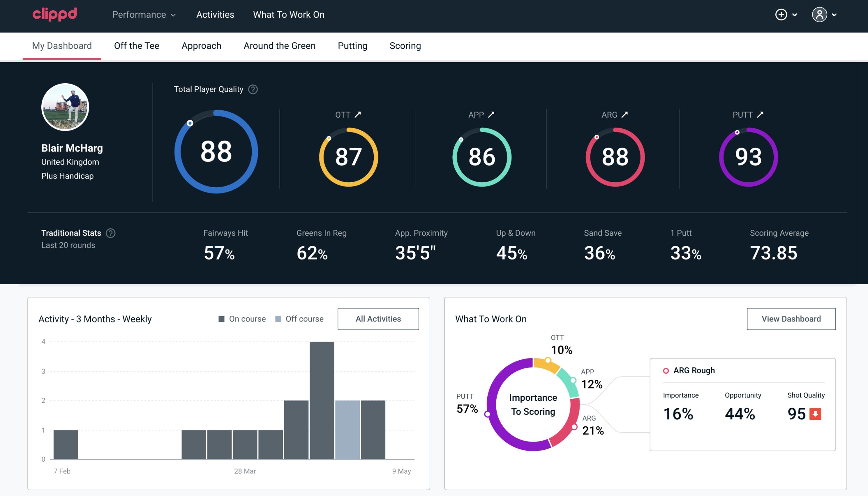
Task: Select the Scoring tab
Action: 405,45
